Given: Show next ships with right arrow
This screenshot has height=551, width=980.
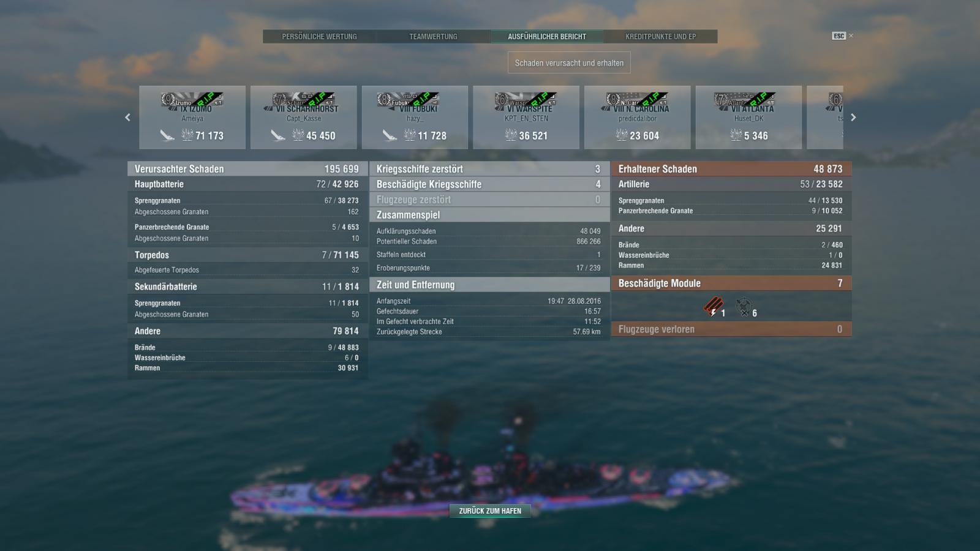Looking at the screenshot, I should (853, 118).
